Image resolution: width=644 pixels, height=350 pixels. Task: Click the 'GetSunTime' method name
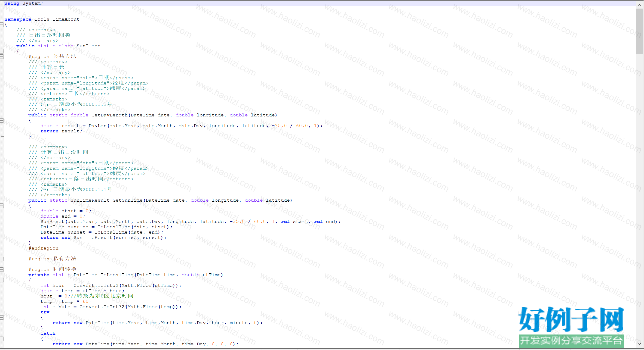tap(128, 200)
